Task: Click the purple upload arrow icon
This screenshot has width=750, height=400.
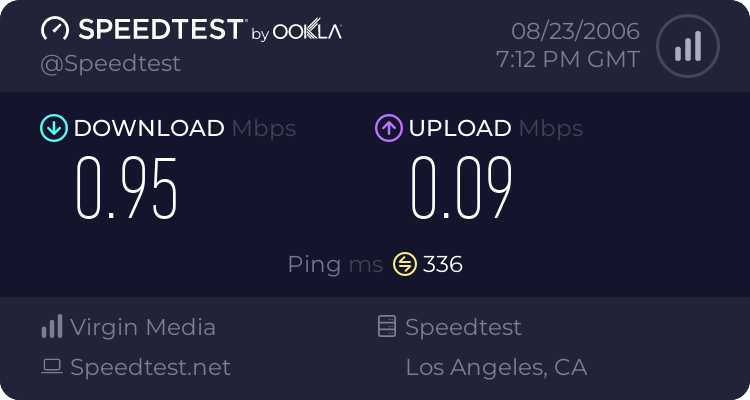Action: [x=388, y=128]
